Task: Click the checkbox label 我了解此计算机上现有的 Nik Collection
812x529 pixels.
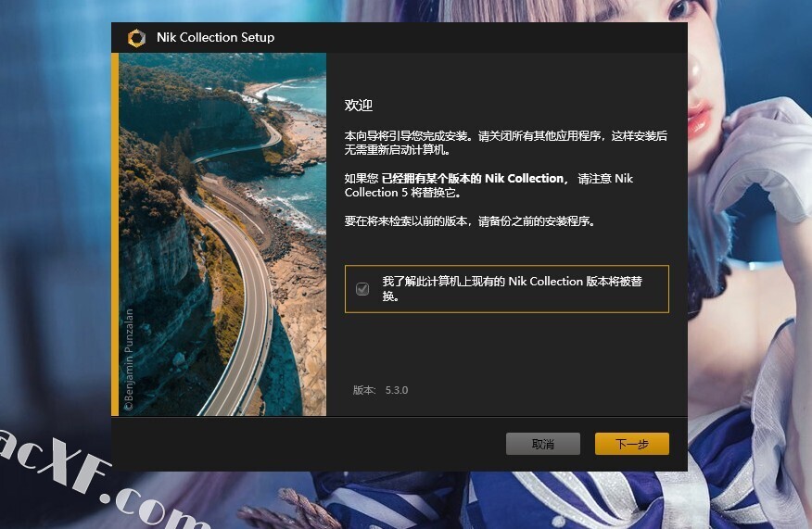Action: (x=513, y=288)
